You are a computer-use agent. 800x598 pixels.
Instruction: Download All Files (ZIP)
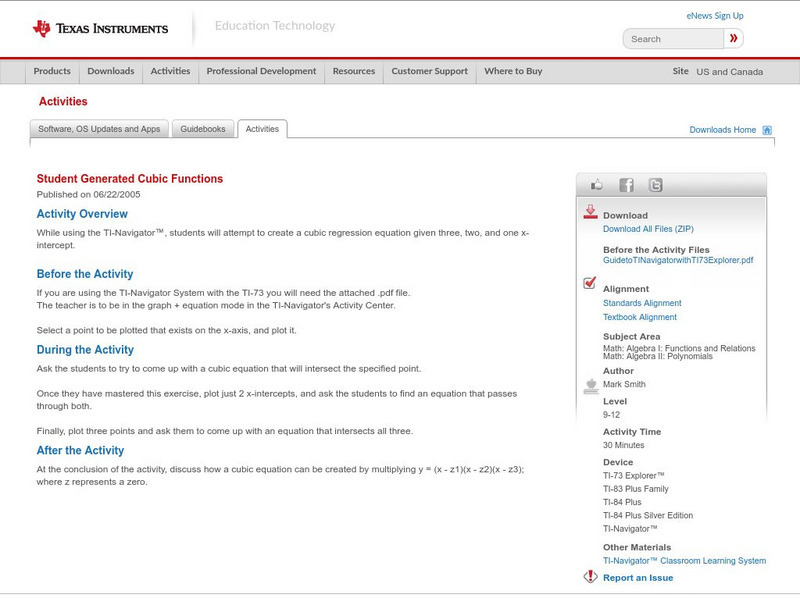(648, 229)
